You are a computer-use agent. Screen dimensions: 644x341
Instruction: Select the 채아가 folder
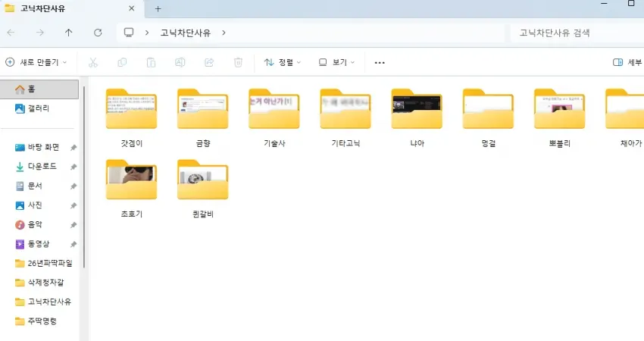625,118
